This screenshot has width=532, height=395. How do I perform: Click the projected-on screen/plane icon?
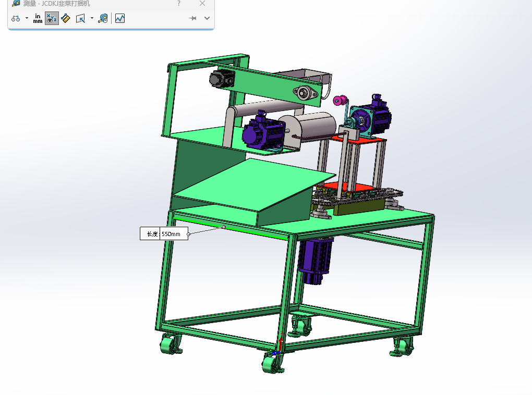80,19
